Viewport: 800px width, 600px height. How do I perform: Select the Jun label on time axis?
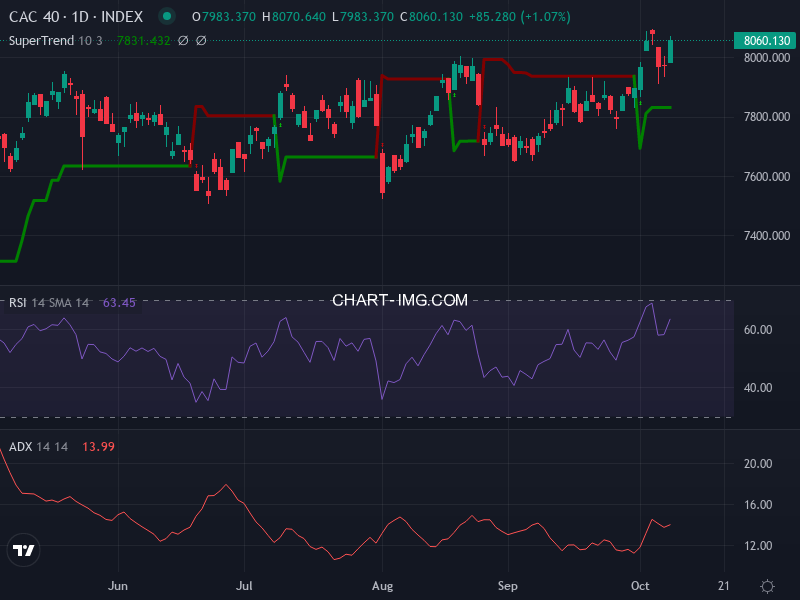click(x=118, y=585)
